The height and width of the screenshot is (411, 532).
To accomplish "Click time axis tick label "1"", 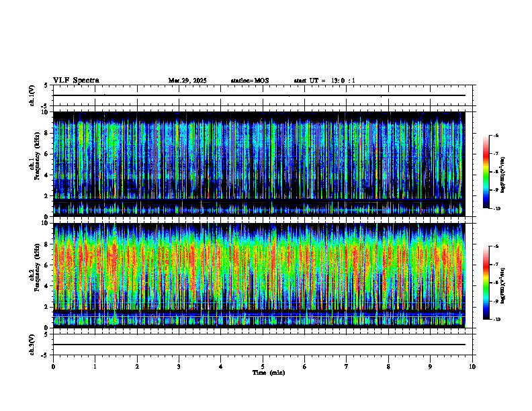I will (x=95, y=367).
